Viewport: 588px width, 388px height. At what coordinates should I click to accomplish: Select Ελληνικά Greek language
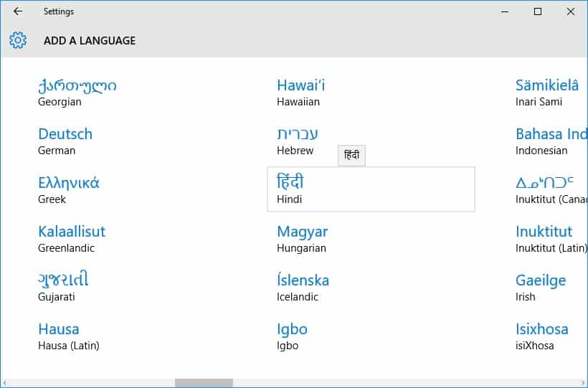click(69, 190)
